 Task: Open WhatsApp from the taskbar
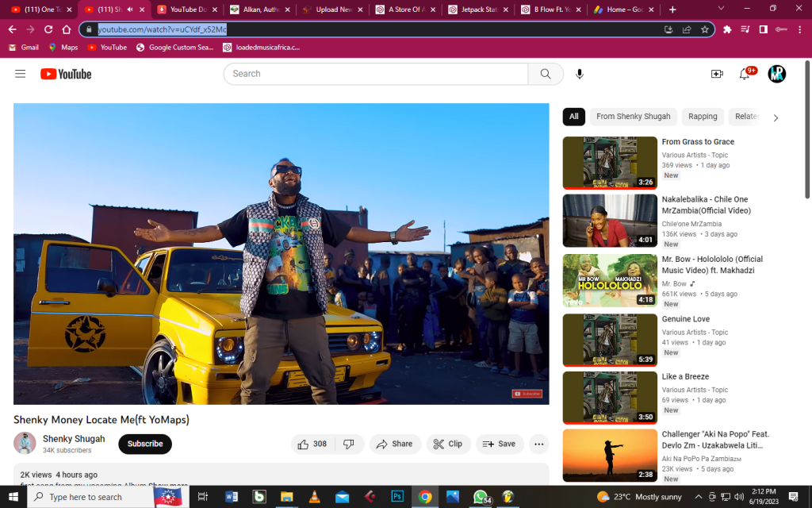click(481, 497)
